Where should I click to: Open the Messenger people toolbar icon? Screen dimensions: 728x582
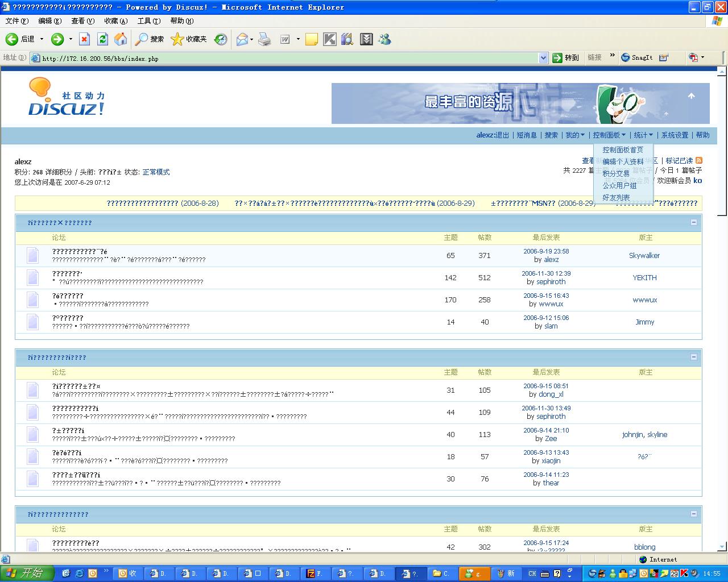tap(385, 39)
